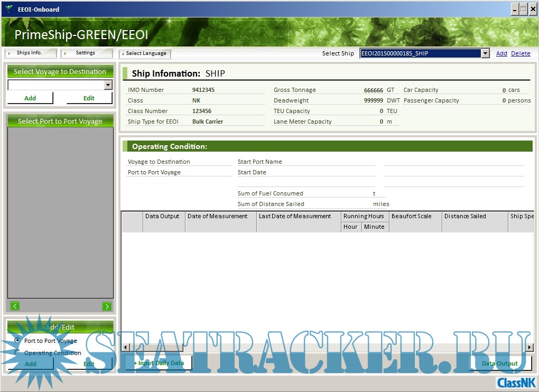Expand the Voyage to Destination combo box
The image size is (539, 392).
click(108, 85)
